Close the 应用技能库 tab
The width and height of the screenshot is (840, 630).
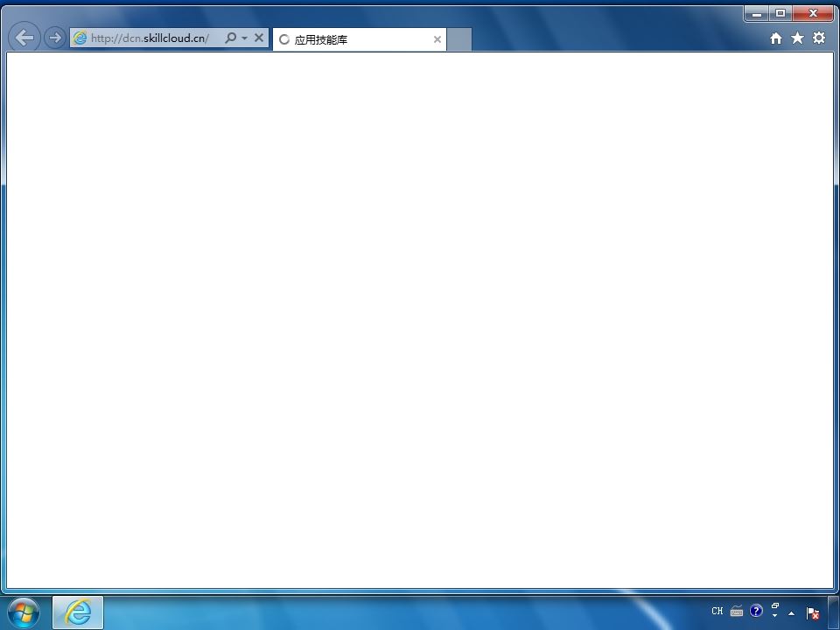pos(437,39)
